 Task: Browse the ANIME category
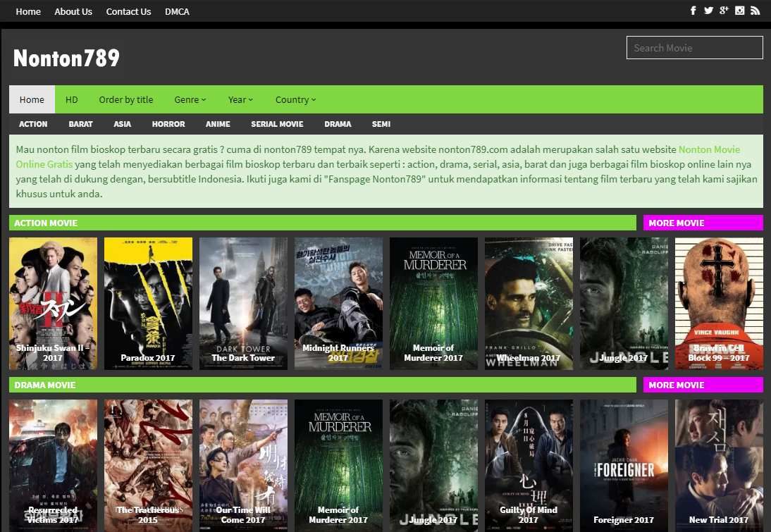point(218,124)
